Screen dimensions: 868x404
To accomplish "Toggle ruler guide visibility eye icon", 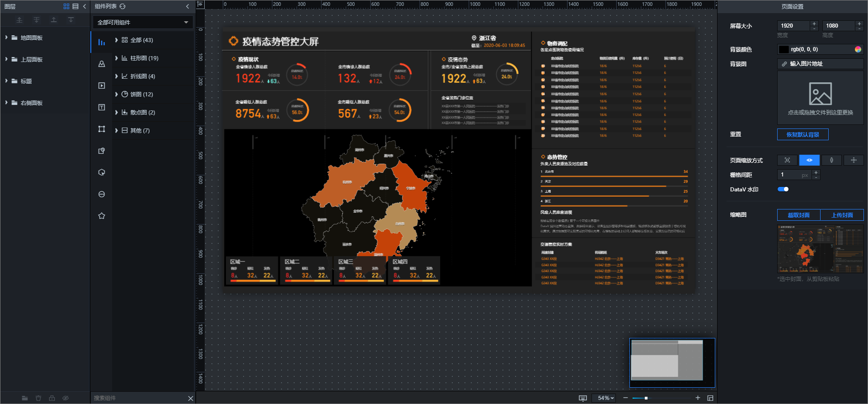I will click(200, 5).
